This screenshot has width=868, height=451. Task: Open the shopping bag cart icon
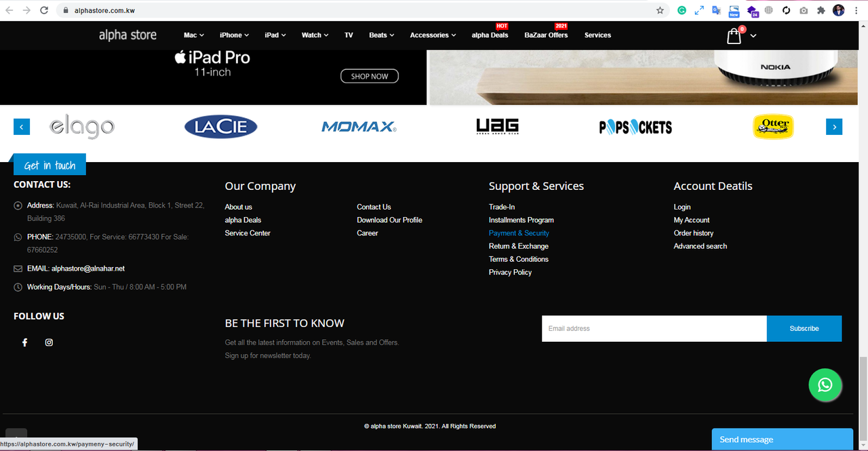pos(734,36)
